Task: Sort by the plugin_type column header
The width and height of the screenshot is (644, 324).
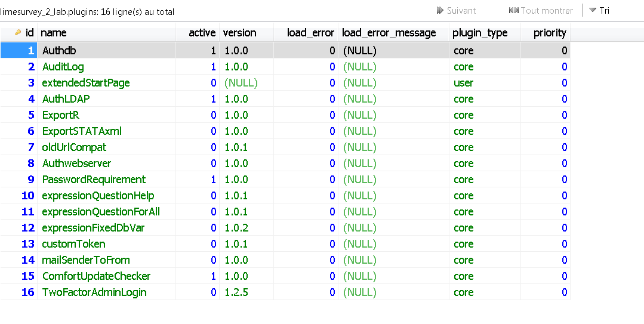Action: click(480, 33)
